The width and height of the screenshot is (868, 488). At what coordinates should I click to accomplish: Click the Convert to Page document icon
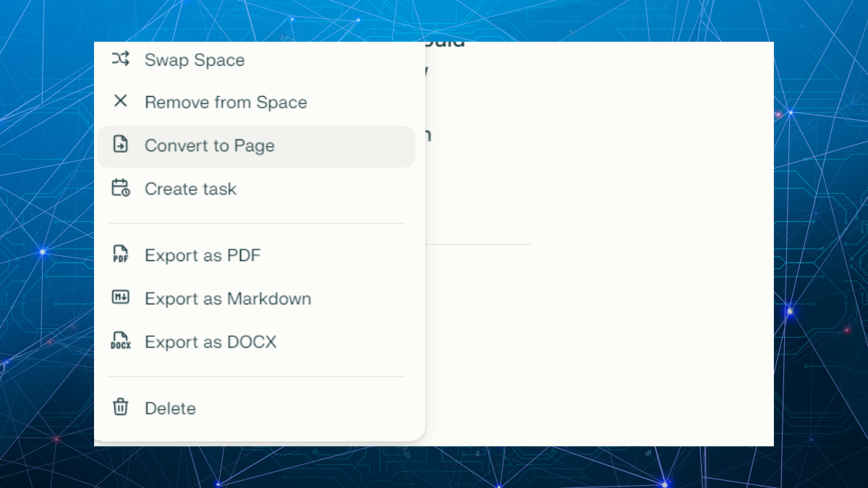(120, 145)
